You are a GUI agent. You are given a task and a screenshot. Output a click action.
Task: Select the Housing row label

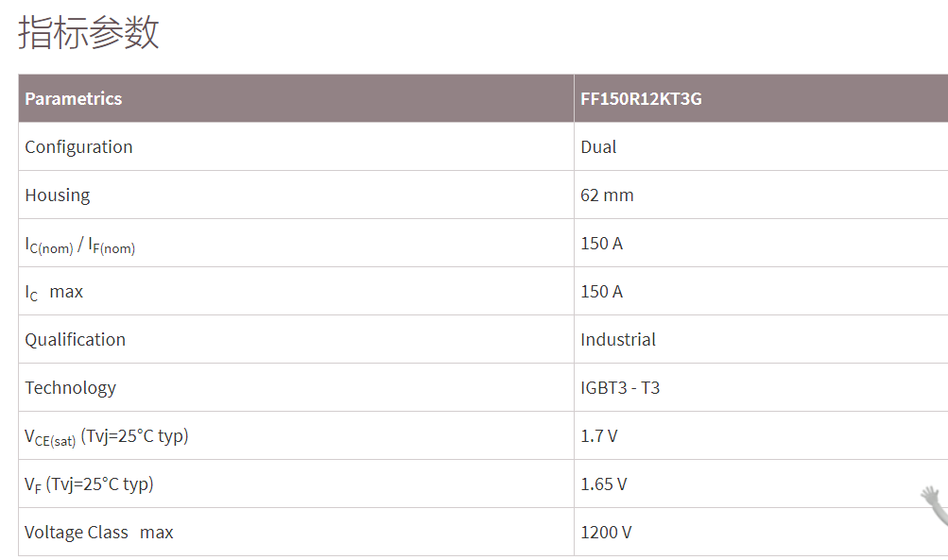58,195
